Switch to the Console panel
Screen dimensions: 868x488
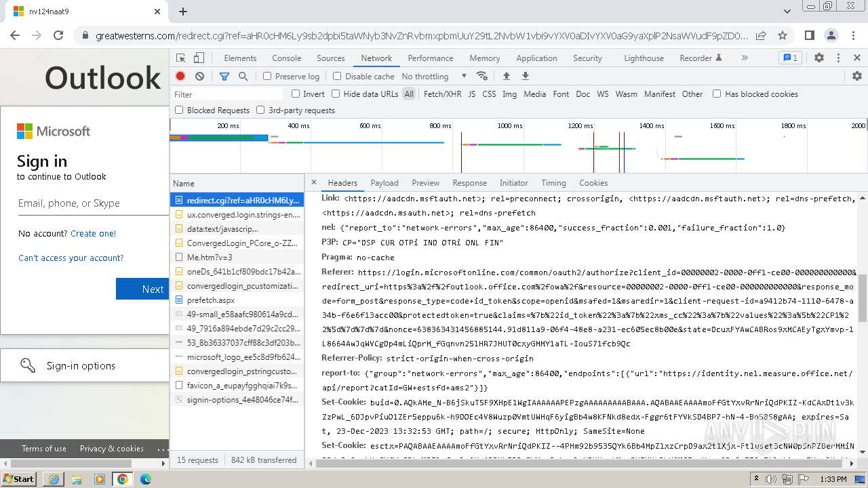[286, 58]
